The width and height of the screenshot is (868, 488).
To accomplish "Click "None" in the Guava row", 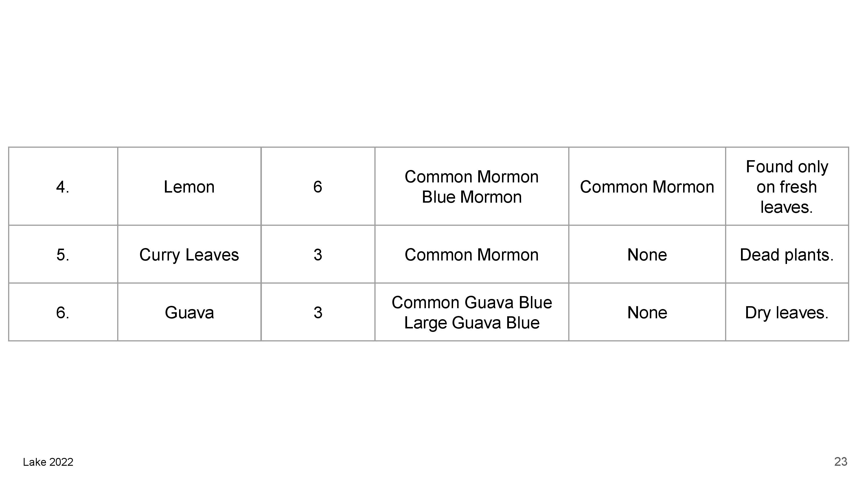I will pyautogui.click(x=647, y=313).
